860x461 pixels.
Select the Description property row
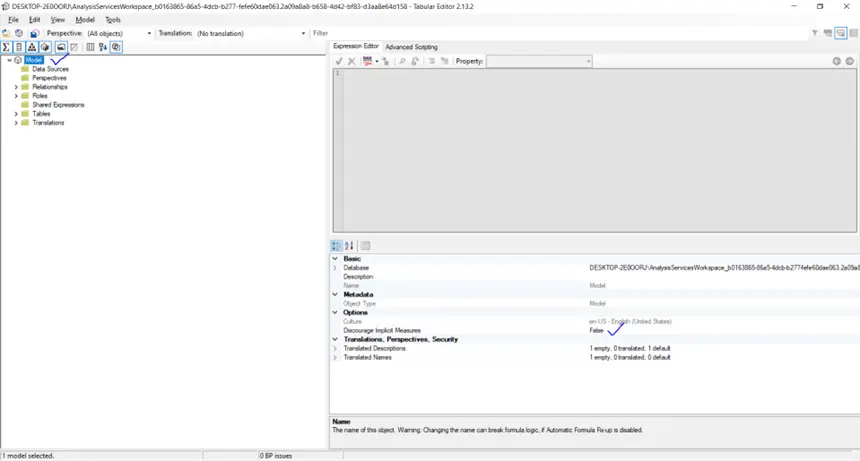595,277
